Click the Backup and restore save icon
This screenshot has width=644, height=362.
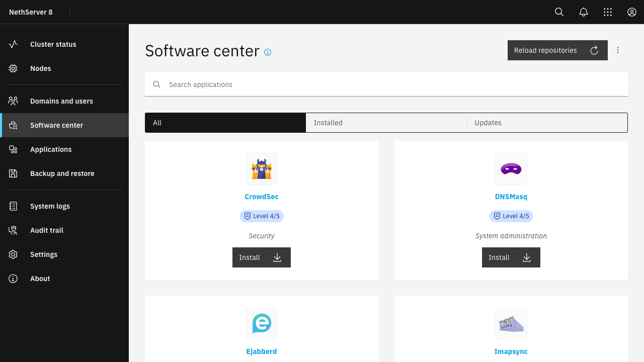tap(13, 173)
